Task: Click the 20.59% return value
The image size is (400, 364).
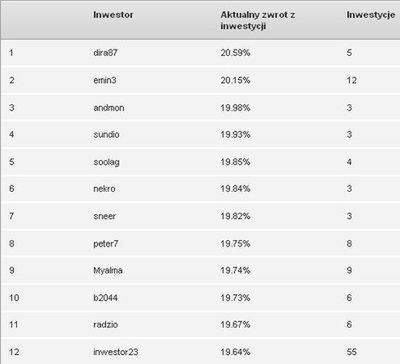Action: (235, 53)
